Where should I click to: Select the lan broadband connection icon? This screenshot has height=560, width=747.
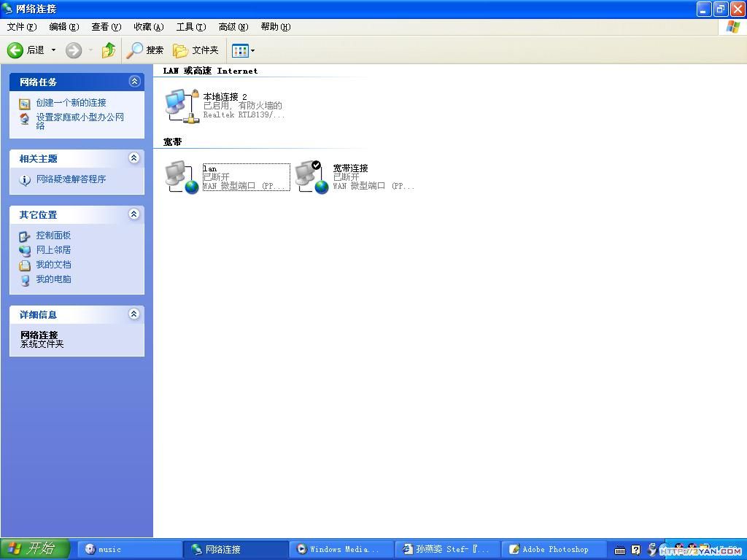[181, 177]
